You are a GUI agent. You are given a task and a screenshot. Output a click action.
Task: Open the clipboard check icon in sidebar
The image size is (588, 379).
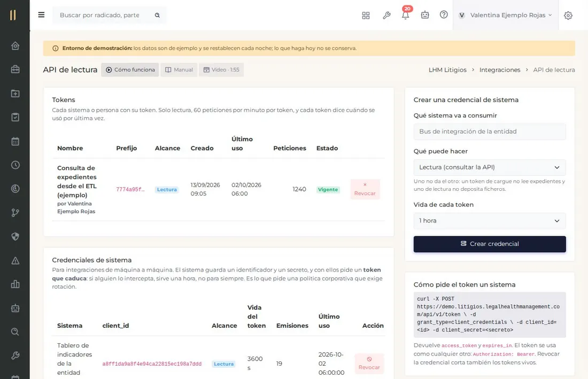(x=15, y=118)
